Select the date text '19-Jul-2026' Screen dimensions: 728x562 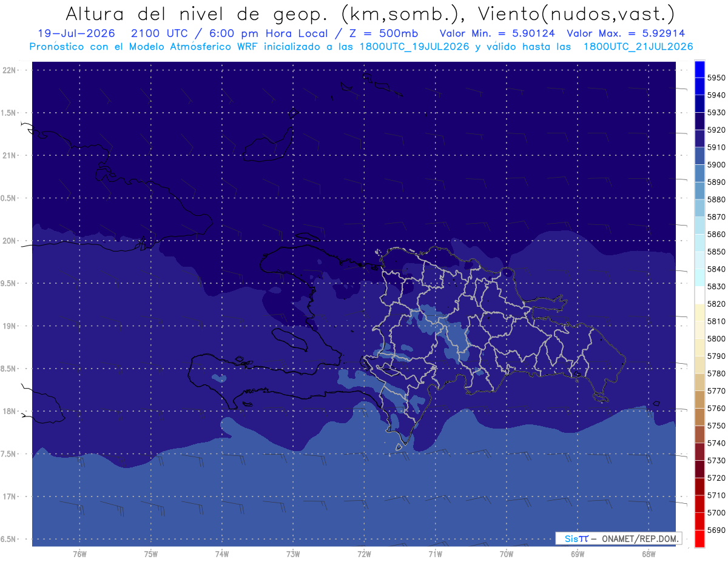tap(75, 33)
